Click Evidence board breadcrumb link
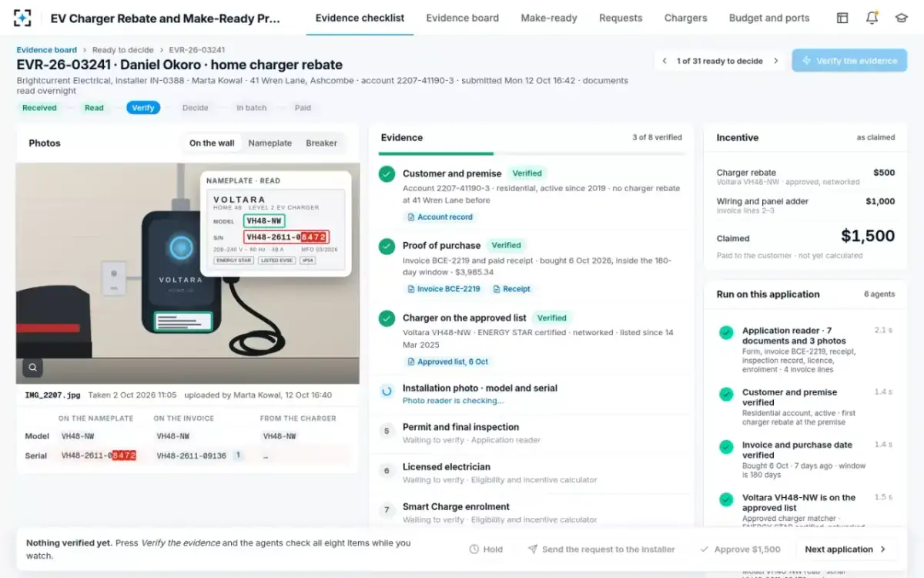The height and width of the screenshot is (578, 924). [x=47, y=50]
